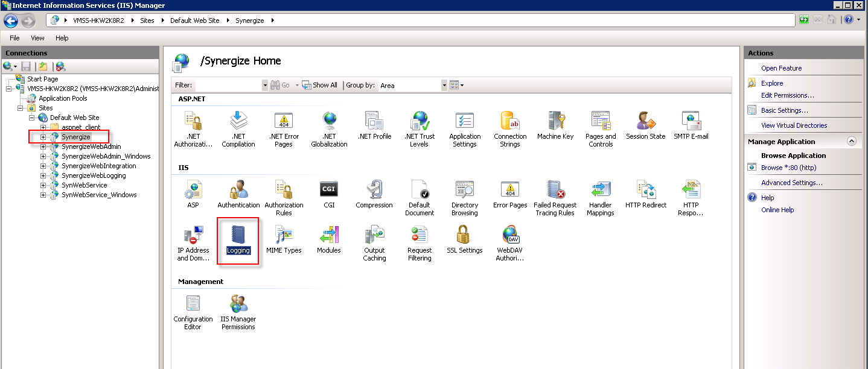Open Machine Key feature
868x369 pixels.
(555, 125)
